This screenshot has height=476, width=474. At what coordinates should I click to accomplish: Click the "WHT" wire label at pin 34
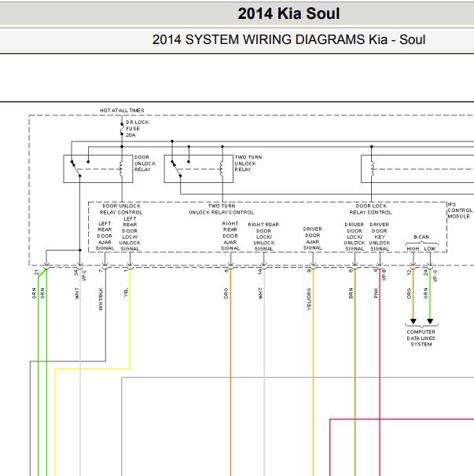tap(77, 294)
